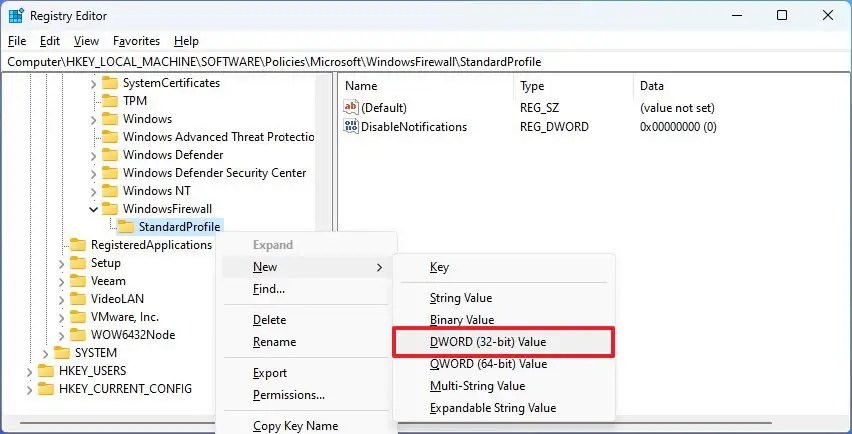Viewport: 852px width, 434px height.
Task: Expand the Veeam key
Action: [61, 282]
